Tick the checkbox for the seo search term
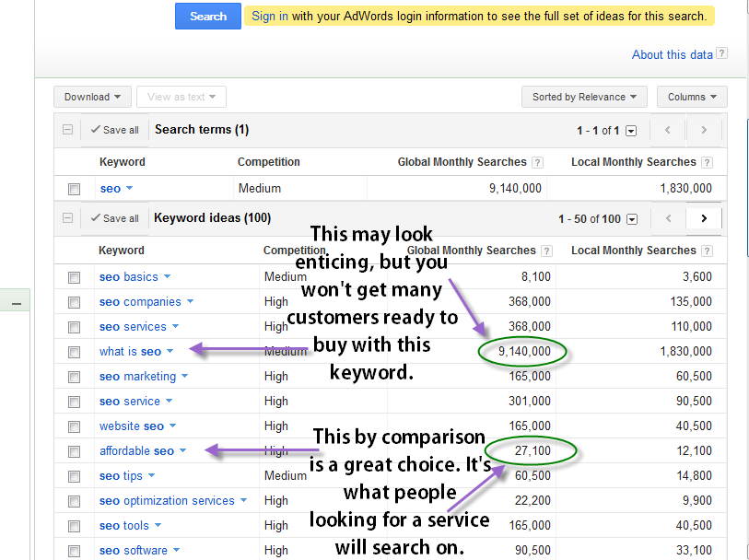The width and height of the screenshot is (749, 560). coord(75,189)
